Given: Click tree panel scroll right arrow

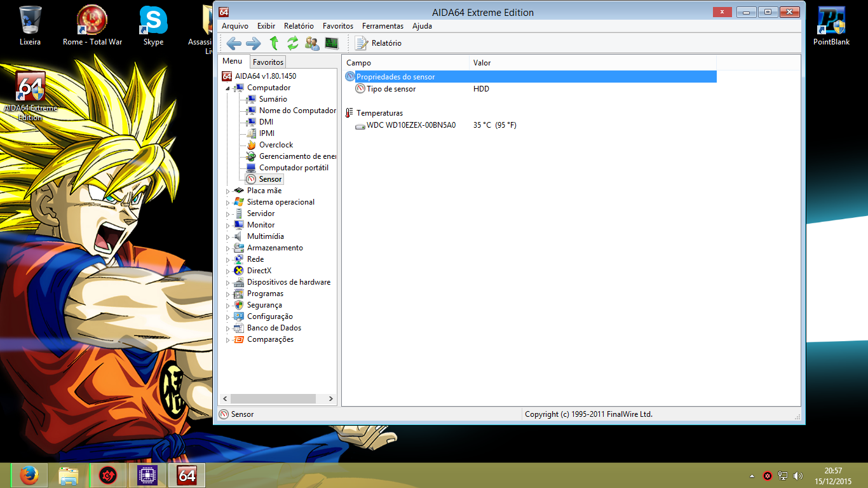Looking at the screenshot, I should [x=331, y=399].
